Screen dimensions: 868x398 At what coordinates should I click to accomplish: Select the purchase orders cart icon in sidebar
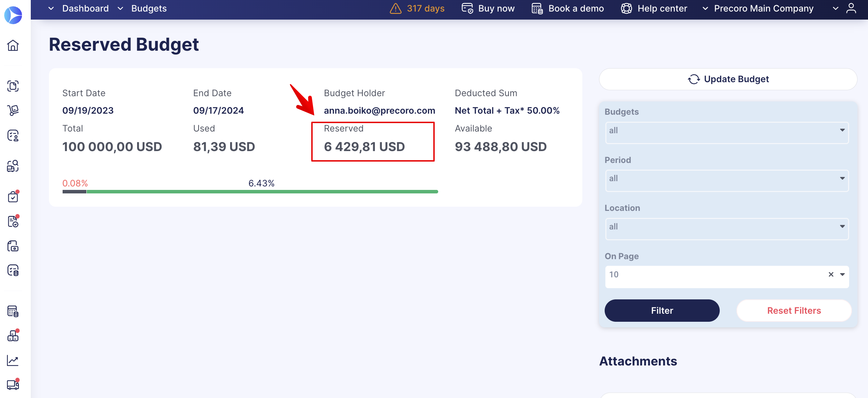pos(13,111)
